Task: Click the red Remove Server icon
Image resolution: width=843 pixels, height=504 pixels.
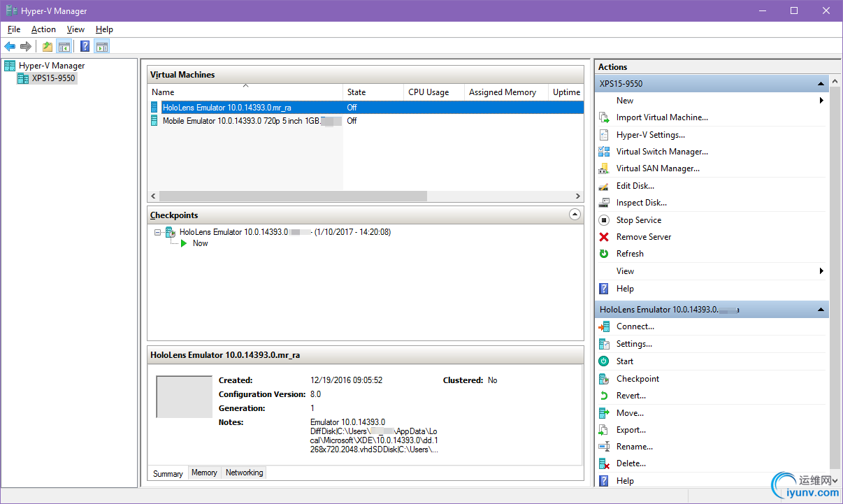Action: (604, 237)
